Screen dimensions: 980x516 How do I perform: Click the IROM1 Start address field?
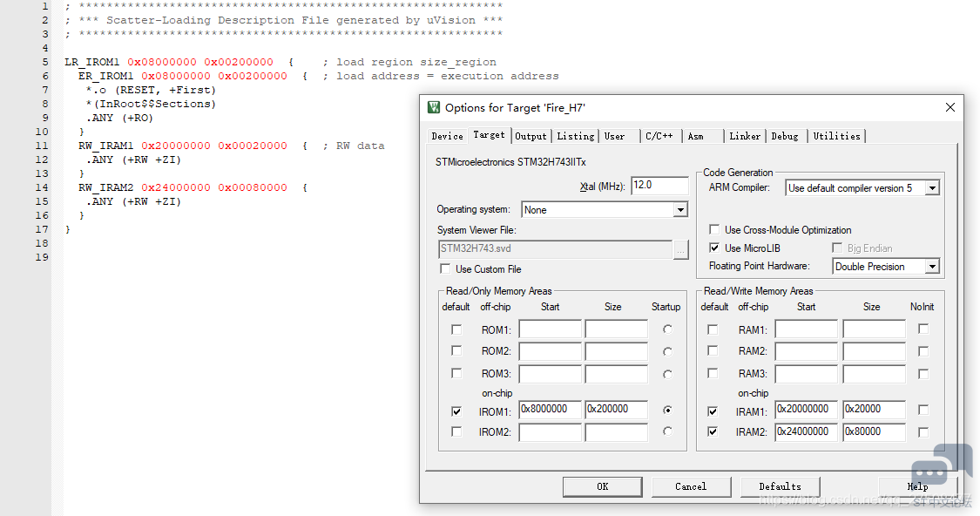coord(550,409)
